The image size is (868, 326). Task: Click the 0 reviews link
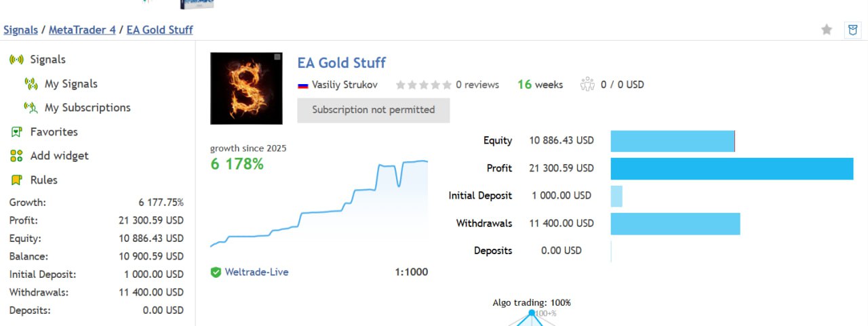pos(477,85)
